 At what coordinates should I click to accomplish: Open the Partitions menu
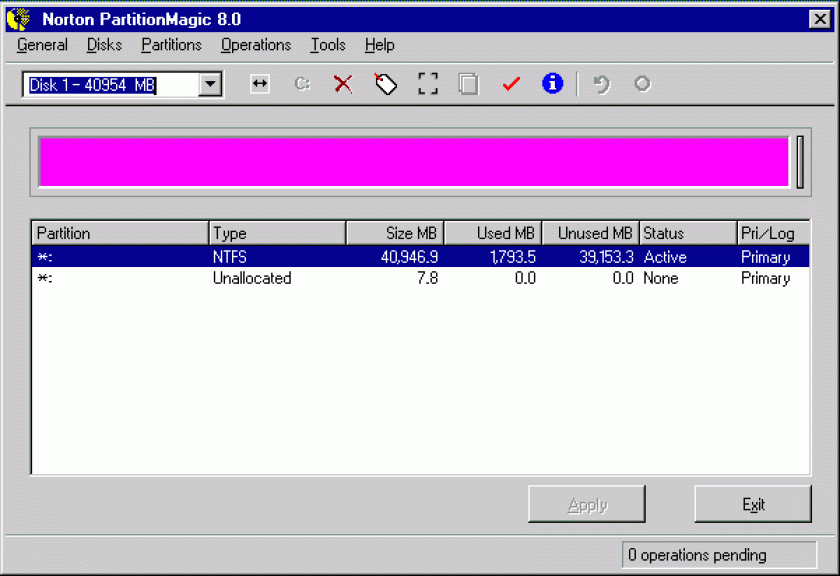pos(171,45)
